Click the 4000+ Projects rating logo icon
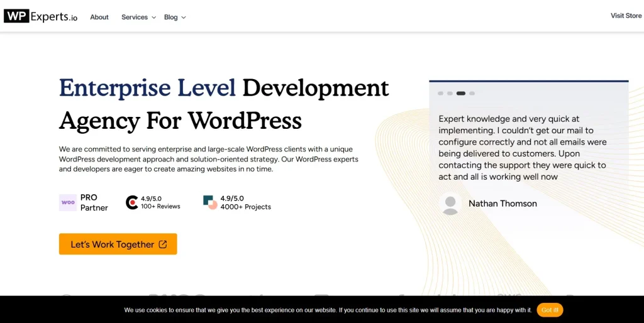 click(x=210, y=202)
